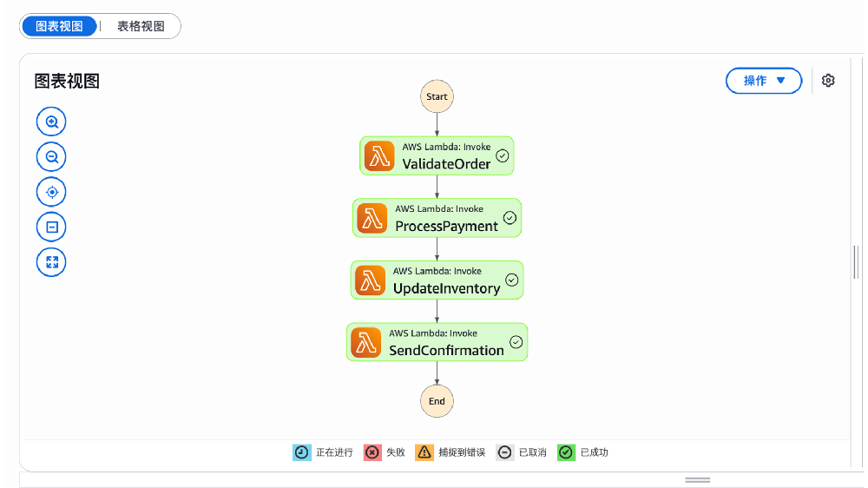Click the panel resize handle at the bottom
Viewport: 868px width, 488px height.
(x=698, y=479)
